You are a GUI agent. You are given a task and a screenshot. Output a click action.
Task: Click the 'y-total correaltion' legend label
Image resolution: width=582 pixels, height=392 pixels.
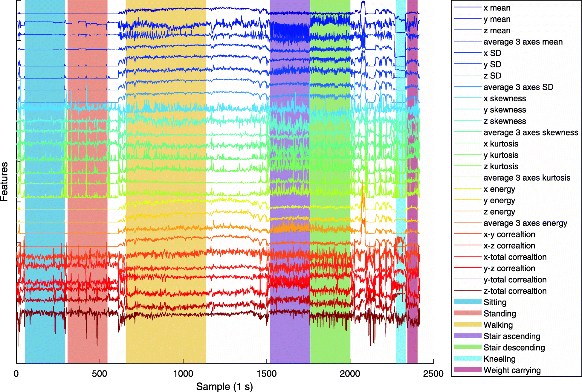515,280
